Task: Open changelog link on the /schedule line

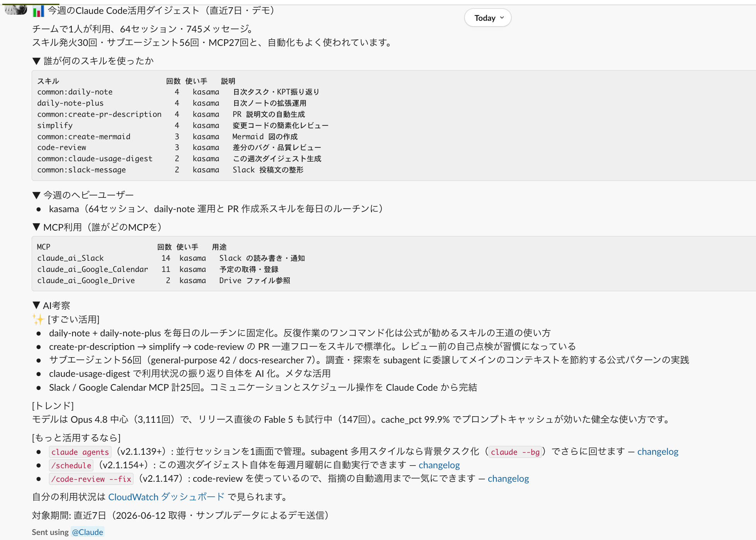Action: click(439, 465)
